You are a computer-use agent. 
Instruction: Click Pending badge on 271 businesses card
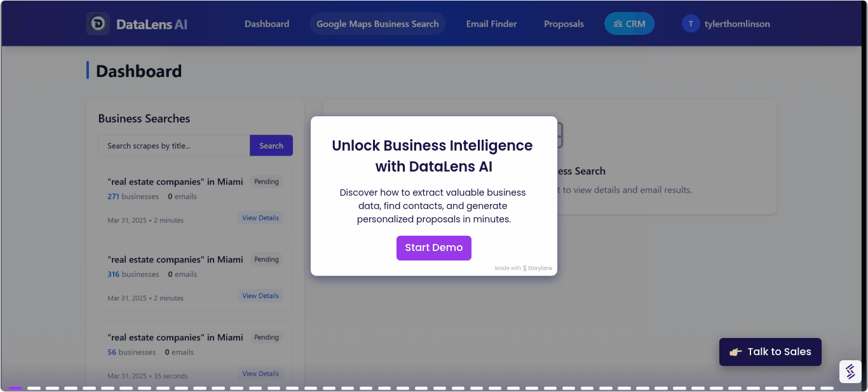coord(267,182)
